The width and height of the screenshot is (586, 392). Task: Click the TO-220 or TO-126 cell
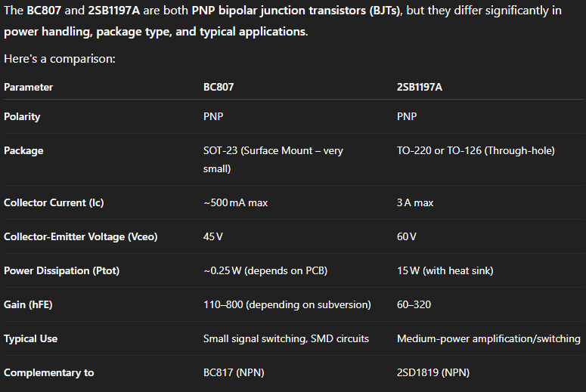pyautogui.click(x=476, y=151)
